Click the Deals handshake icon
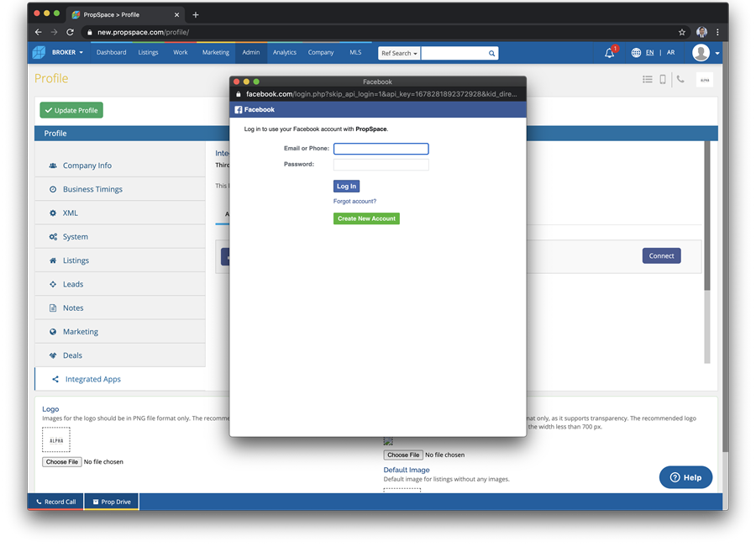Screen dimensions: 756x547 click(53, 355)
